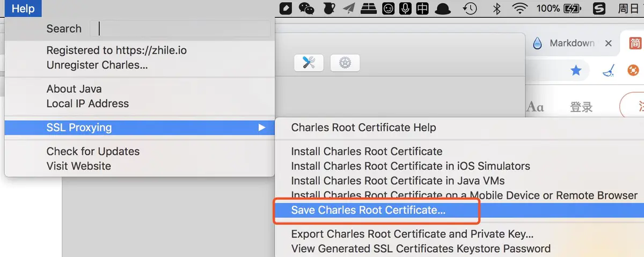644x257 pixels.
Task: Click the WeChat menu bar icon
Action: click(x=306, y=9)
